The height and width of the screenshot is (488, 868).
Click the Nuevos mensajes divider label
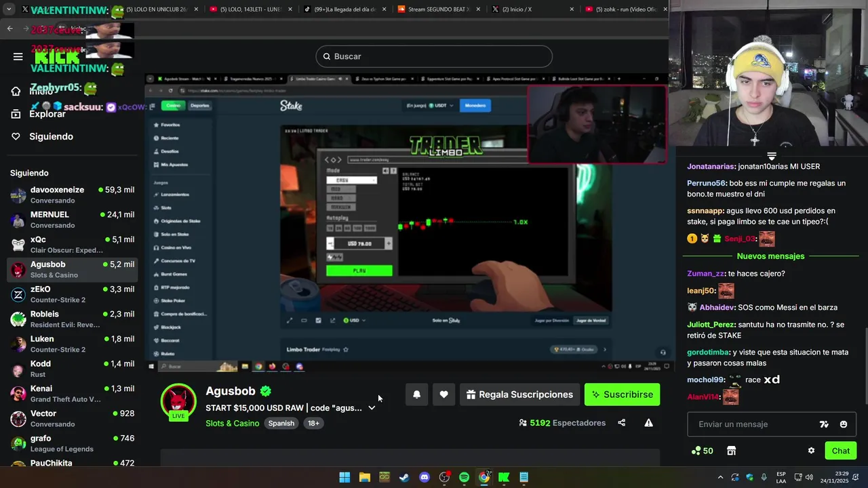pyautogui.click(x=770, y=256)
